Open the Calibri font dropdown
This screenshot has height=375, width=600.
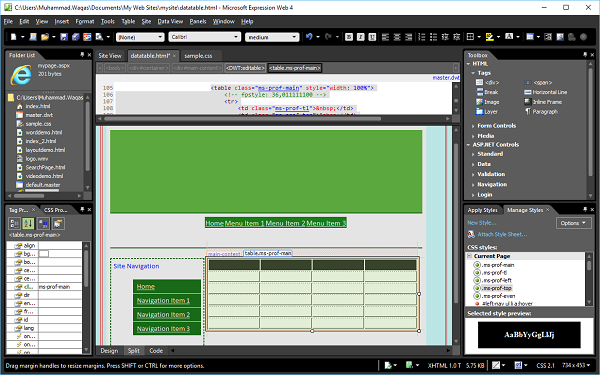204,37
